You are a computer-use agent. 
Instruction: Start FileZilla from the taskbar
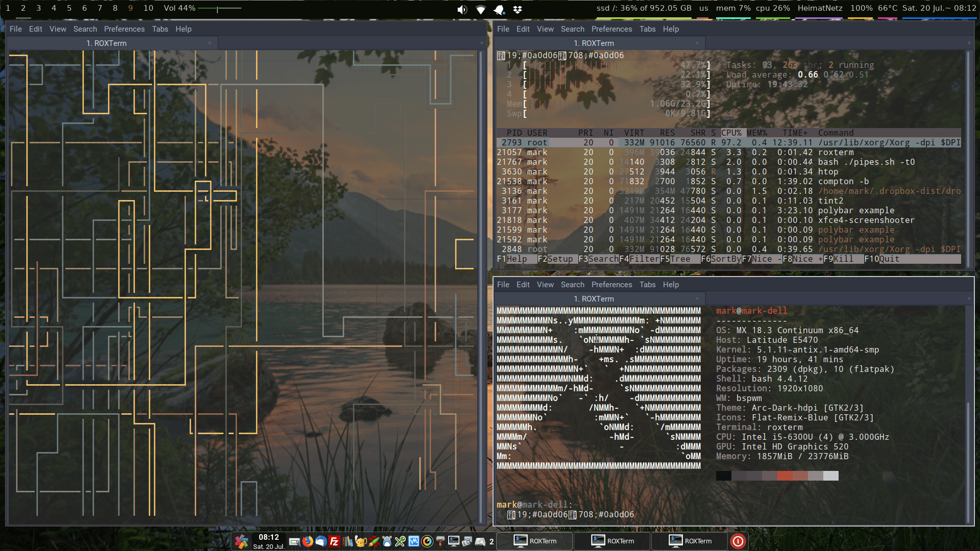pos(334,541)
